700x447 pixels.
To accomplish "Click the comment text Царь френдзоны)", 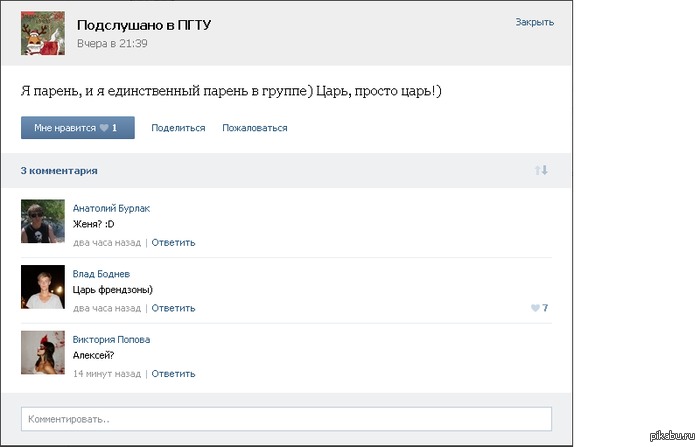I will tap(112, 290).
